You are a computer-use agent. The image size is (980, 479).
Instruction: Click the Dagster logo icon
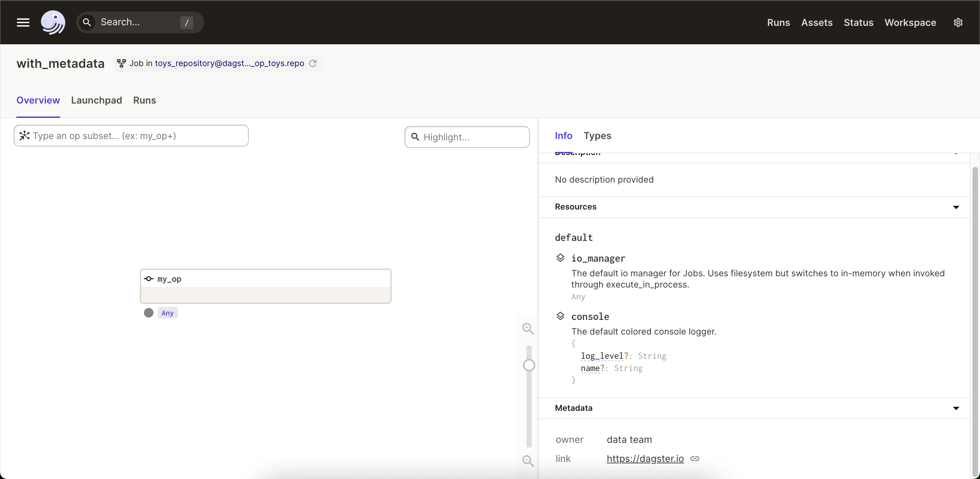point(53,22)
